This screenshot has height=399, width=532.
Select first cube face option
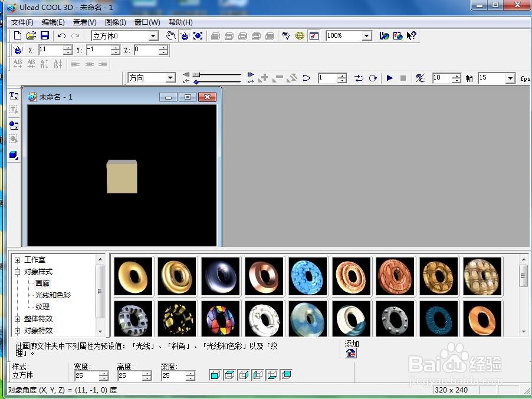(x=215, y=375)
